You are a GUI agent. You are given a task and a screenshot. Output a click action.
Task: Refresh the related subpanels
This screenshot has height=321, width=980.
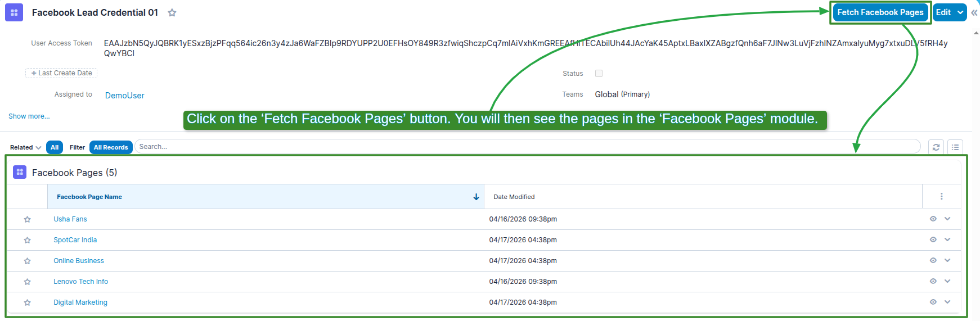coord(936,147)
